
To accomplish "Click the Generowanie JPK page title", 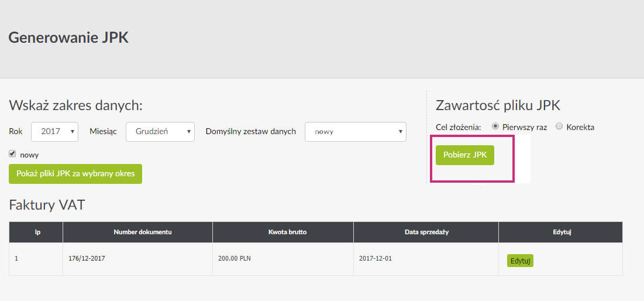I will click(x=68, y=38).
